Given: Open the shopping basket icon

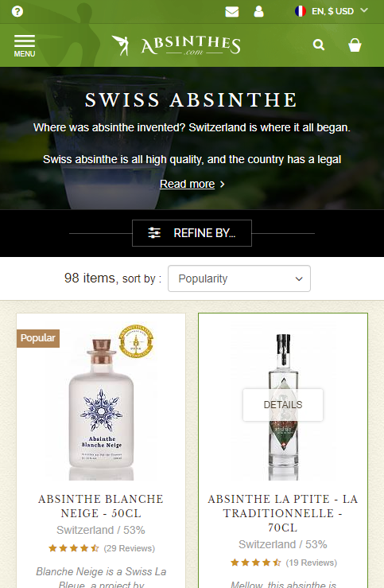Looking at the screenshot, I should [355, 45].
